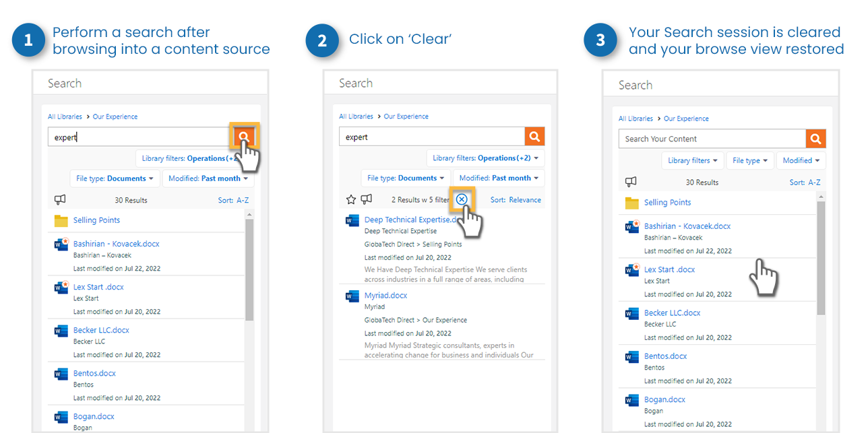Open Modified: Past month dropdown in panel 2
Image resolution: width=868 pixels, height=433 pixels.
pyautogui.click(x=499, y=178)
